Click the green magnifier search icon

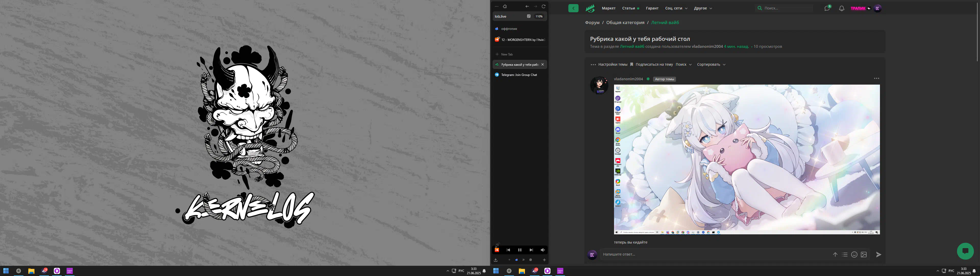click(x=760, y=8)
